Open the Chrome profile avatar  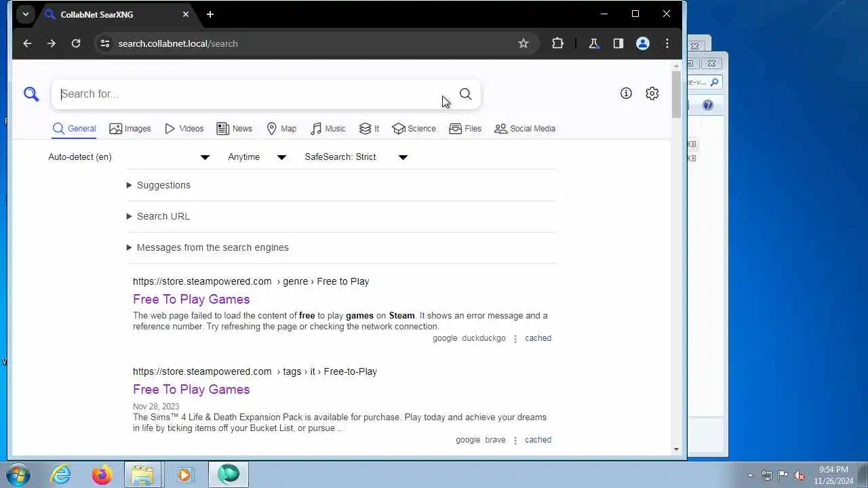643,43
